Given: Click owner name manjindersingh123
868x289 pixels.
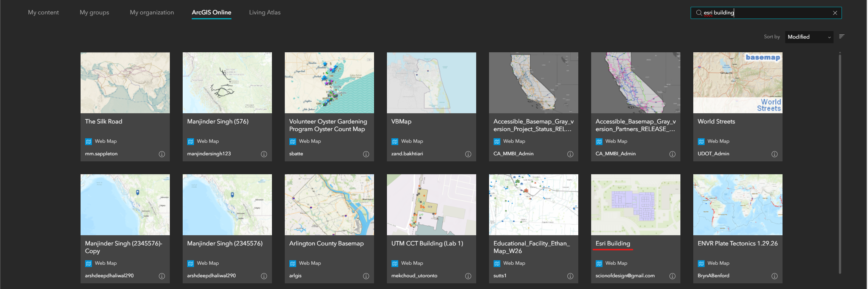Looking at the screenshot, I should 209,154.
